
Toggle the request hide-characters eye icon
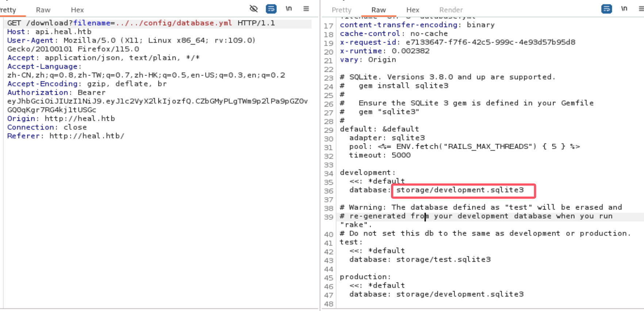(x=253, y=9)
